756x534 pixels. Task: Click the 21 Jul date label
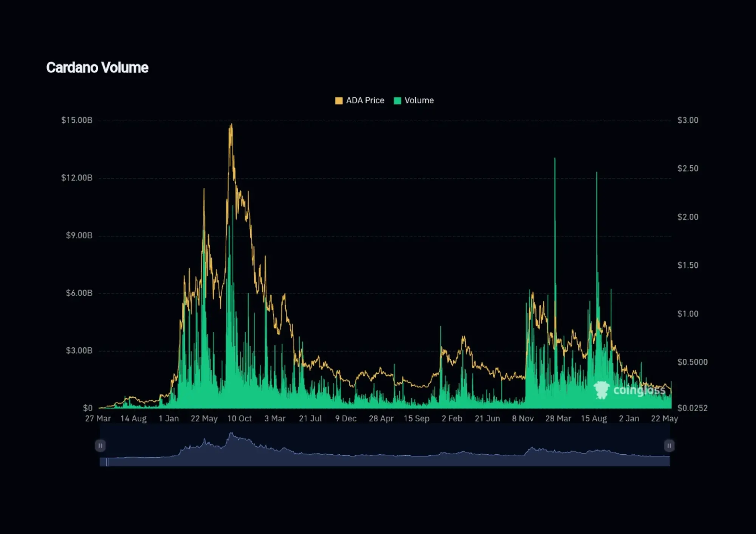310,418
